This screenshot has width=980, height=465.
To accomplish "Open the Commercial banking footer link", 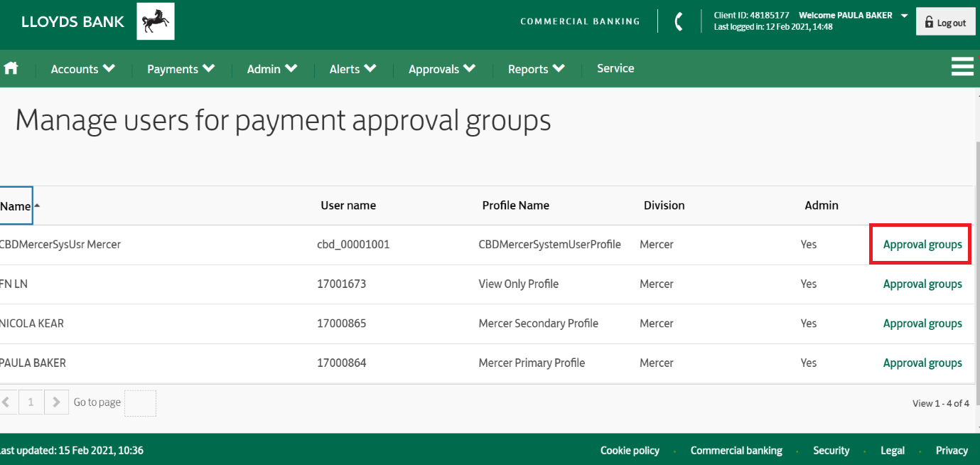I will click(x=736, y=451).
